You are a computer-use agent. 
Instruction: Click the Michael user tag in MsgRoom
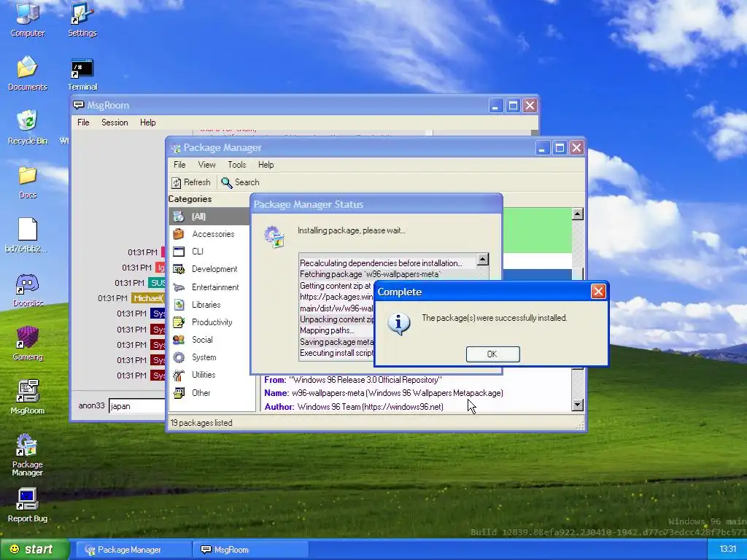point(148,298)
